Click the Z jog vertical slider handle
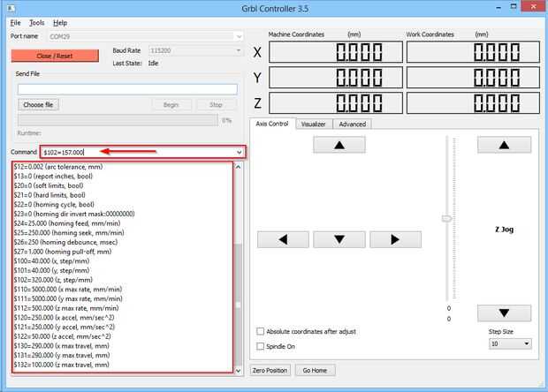The width and height of the screenshot is (548, 392). [446, 219]
